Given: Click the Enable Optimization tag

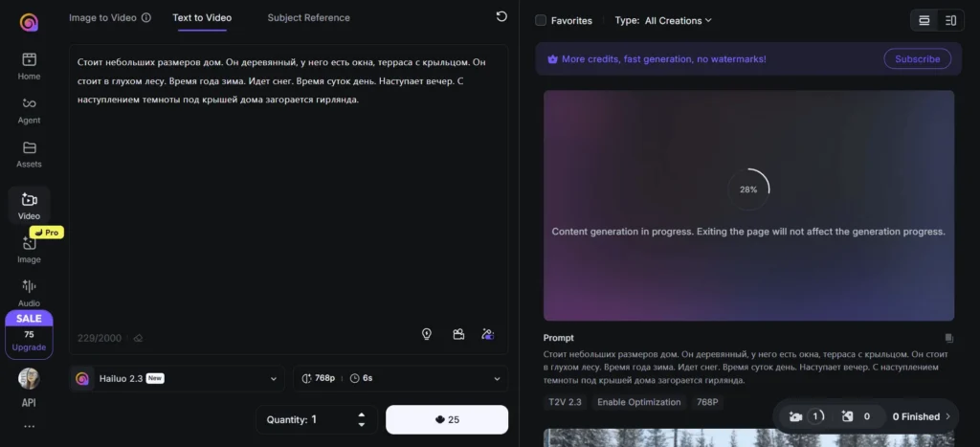Looking at the screenshot, I should (x=638, y=402).
